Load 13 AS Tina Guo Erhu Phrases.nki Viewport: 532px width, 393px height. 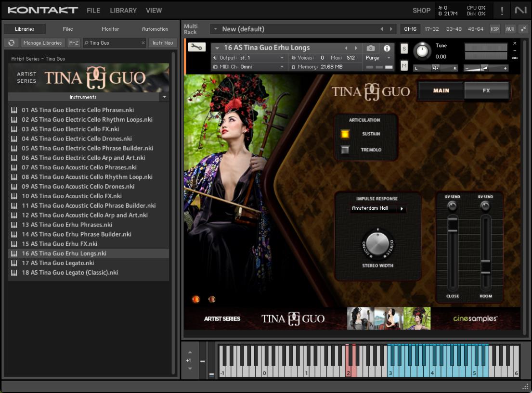[x=67, y=225]
